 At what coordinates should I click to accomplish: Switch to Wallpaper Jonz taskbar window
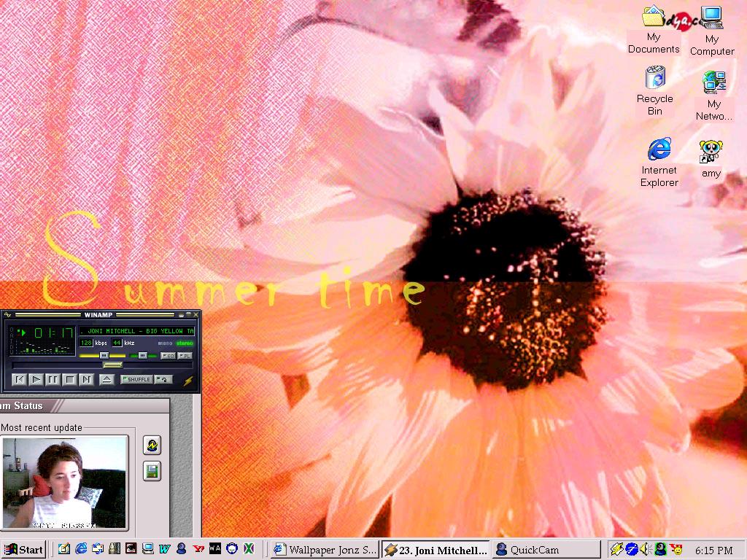(325, 550)
